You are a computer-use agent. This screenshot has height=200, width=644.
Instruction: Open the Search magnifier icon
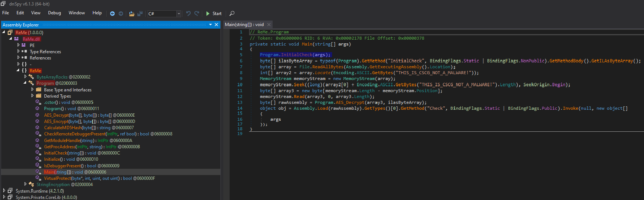(232, 14)
